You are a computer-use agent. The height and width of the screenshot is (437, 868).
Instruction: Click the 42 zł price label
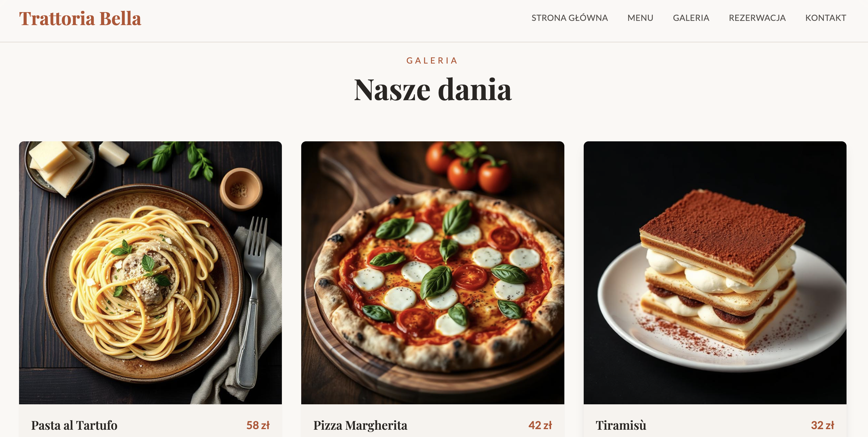pyautogui.click(x=540, y=425)
